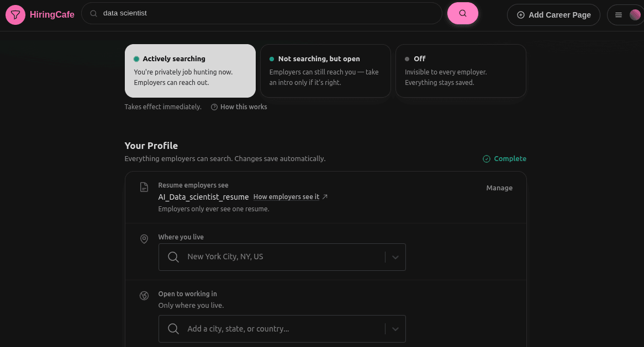Click the AI_Data_scientist_resume file name
644x347 pixels.
203,197
